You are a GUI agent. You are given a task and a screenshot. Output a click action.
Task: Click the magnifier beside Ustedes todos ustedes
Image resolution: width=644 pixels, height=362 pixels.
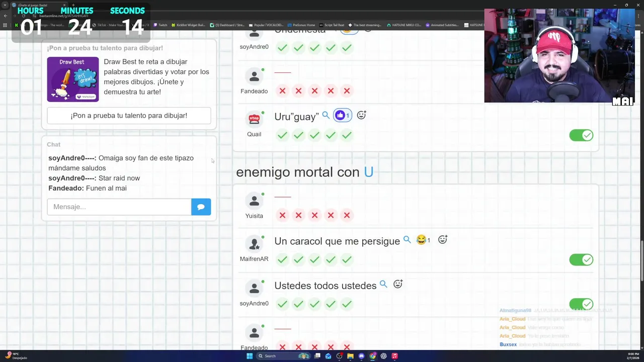pos(383,284)
